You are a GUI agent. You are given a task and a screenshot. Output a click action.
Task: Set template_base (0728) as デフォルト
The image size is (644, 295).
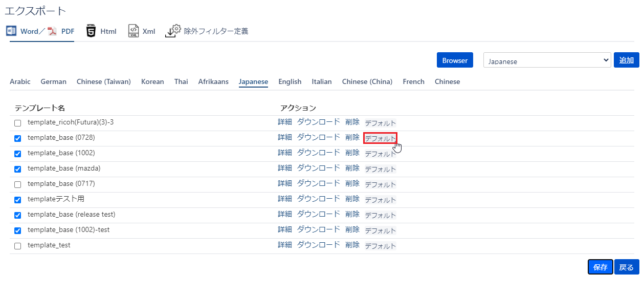pyautogui.click(x=380, y=138)
